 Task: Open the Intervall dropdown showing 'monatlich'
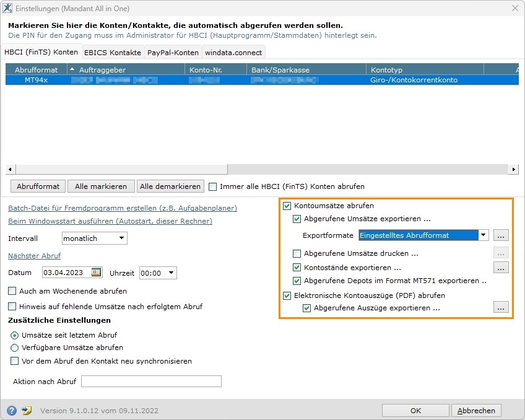[95, 238]
